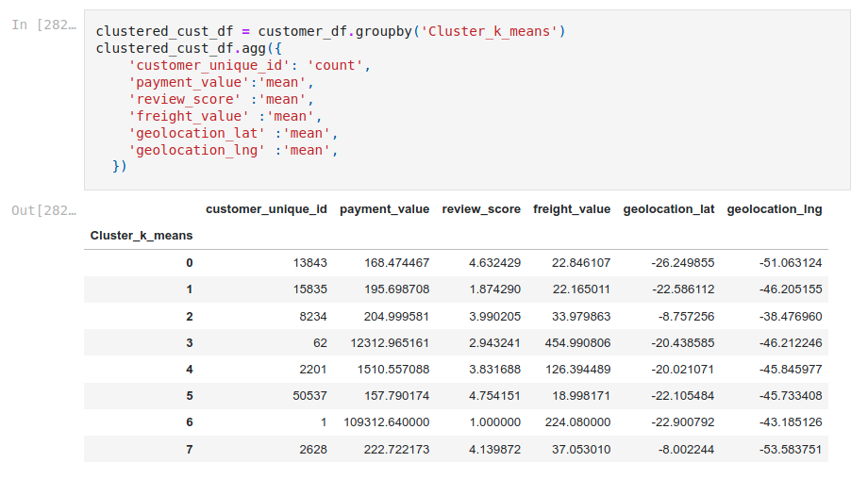Click the freight value 454.990806 cell
This screenshot has height=479, width=868.
577,343
